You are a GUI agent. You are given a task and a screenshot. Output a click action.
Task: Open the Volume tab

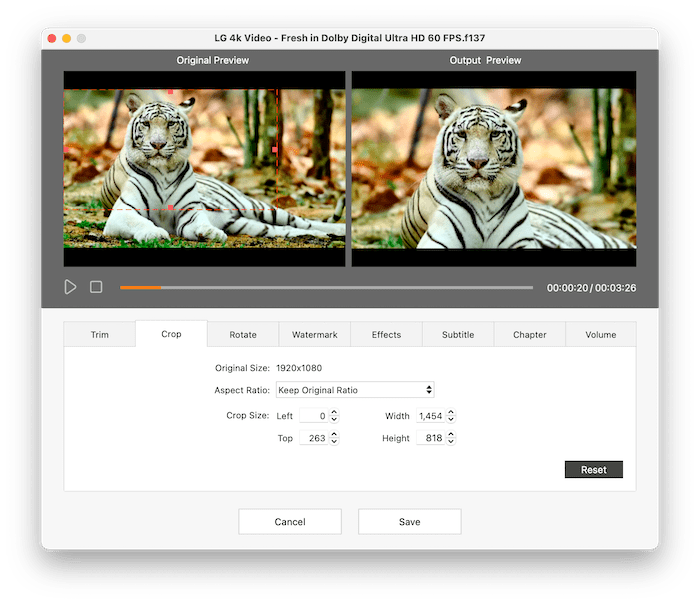coord(600,335)
